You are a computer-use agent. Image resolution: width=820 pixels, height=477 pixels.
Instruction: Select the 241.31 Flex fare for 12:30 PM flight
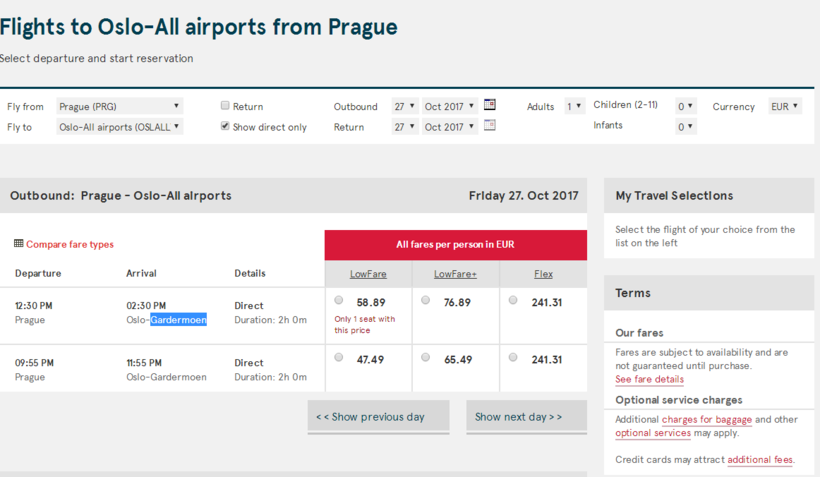(513, 300)
